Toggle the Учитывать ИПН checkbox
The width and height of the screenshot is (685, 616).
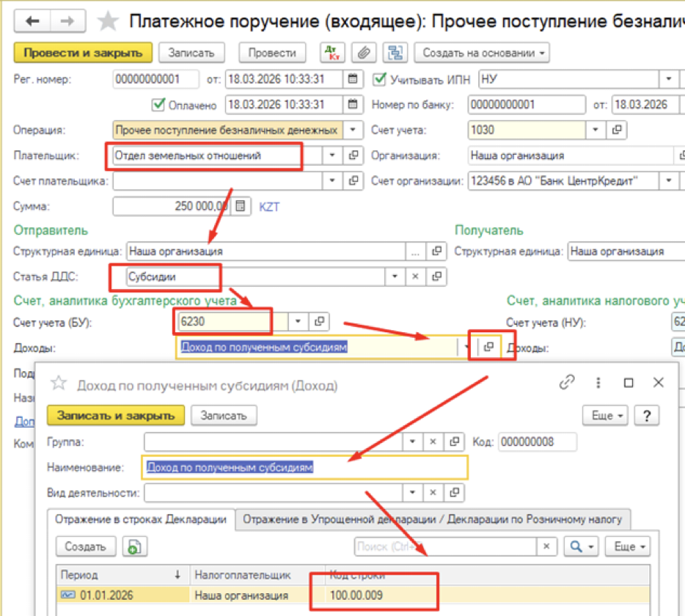pyautogui.click(x=379, y=79)
